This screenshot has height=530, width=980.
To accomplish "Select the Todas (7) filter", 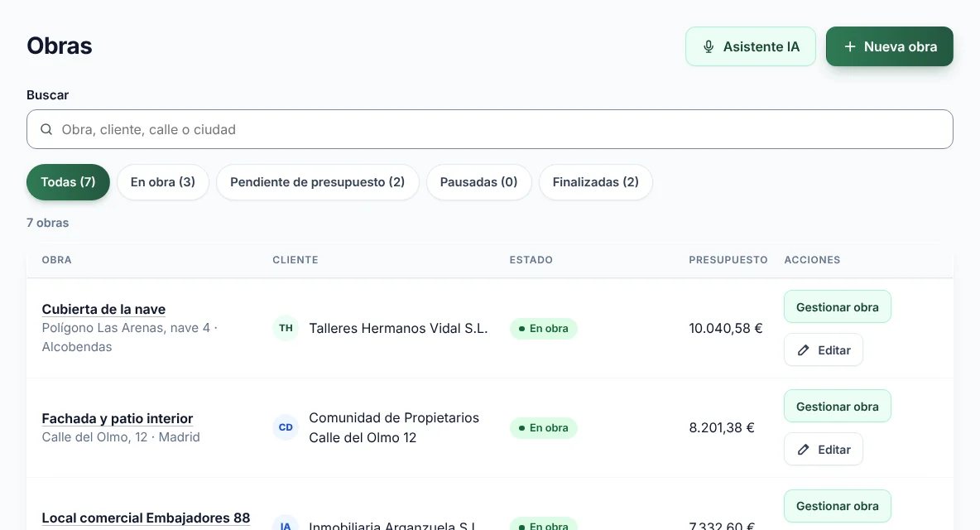I will pyautogui.click(x=68, y=182).
